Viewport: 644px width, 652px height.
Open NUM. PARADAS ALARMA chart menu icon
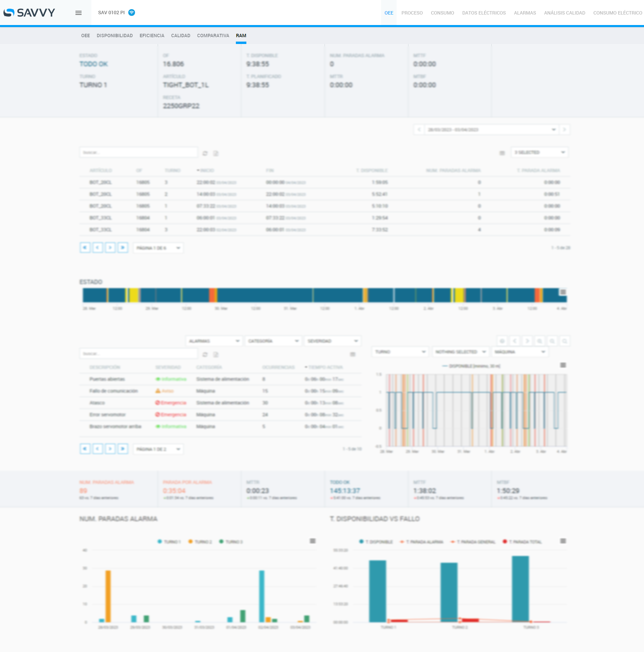click(313, 541)
